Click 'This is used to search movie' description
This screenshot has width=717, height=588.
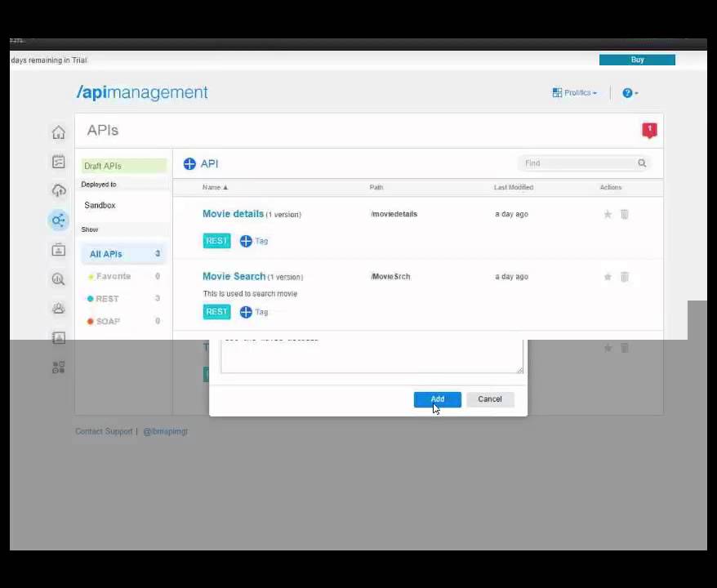250,293
